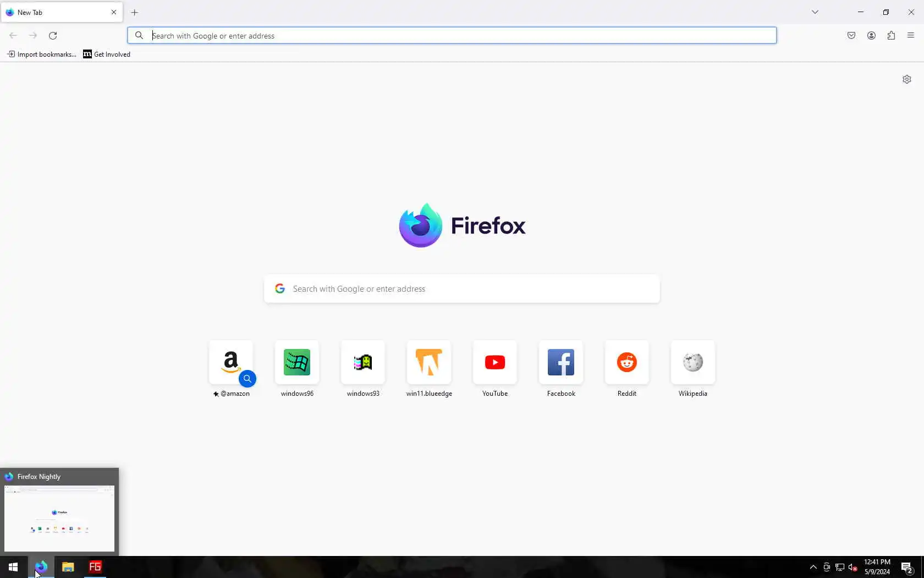The image size is (924, 578).
Task: Click the Firefox logo on page
Action: click(x=420, y=225)
